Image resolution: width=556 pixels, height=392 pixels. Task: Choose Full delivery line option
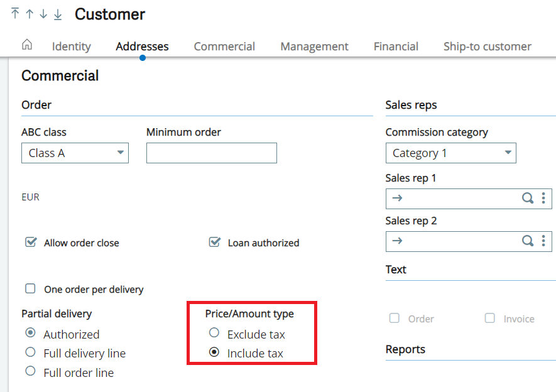[30, 352]
